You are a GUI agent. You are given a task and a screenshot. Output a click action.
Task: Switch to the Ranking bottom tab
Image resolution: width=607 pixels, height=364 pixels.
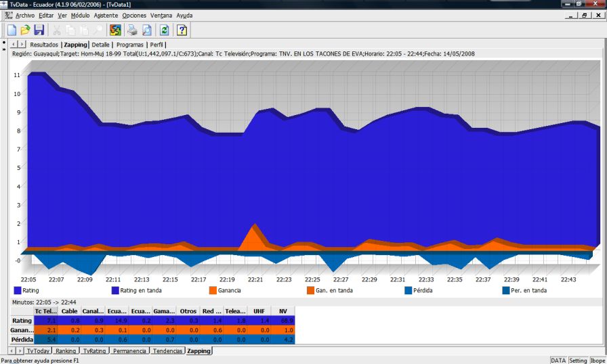66,351
